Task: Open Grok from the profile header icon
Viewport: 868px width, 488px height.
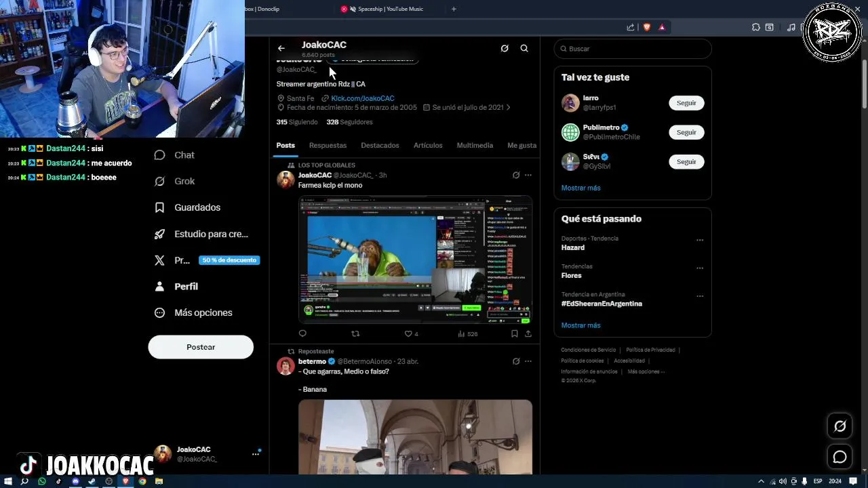Action: [x=505, y=48]
